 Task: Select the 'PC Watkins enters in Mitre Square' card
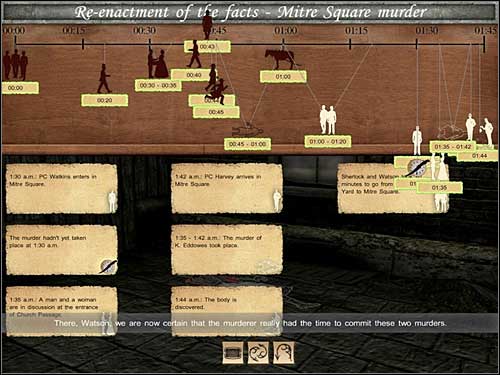[x=62, y=189]
